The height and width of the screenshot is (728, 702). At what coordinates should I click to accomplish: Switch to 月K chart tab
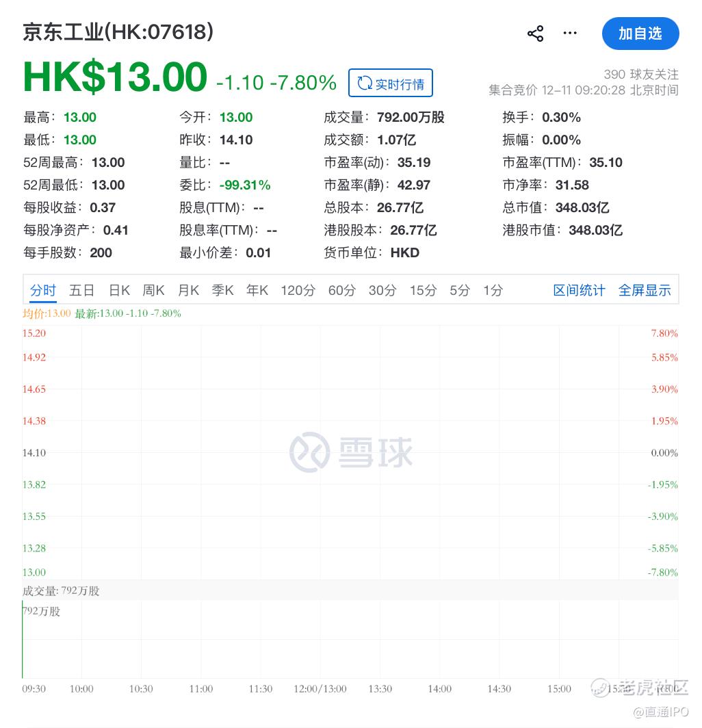[189, 290]
